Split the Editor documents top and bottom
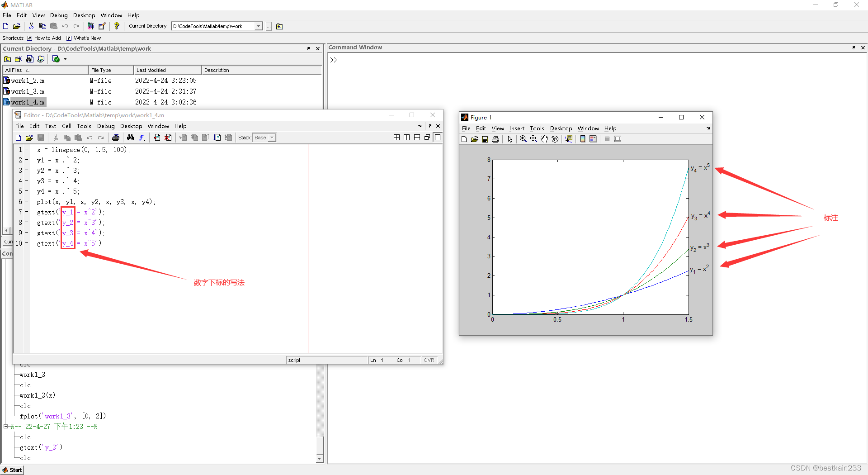 [x=417, y=138]
